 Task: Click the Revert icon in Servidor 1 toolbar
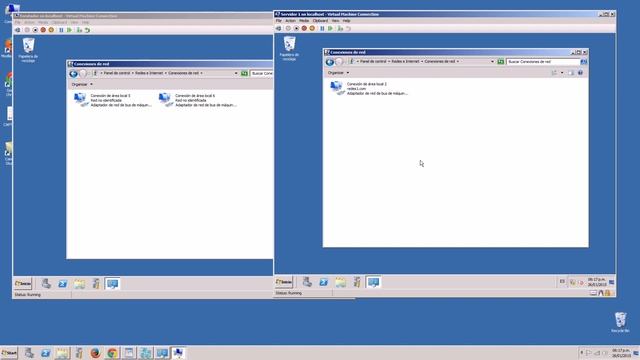[x=348, y=29]
